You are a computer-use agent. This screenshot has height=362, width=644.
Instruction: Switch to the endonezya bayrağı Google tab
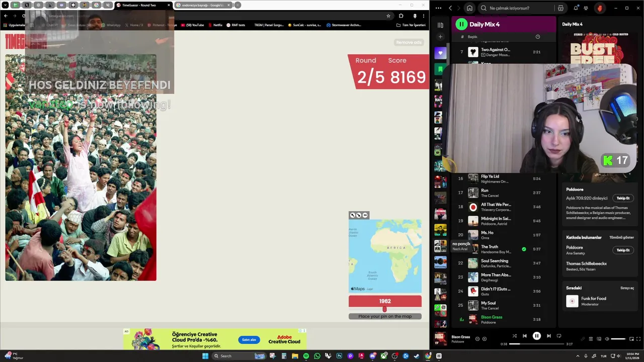[202, 5]
